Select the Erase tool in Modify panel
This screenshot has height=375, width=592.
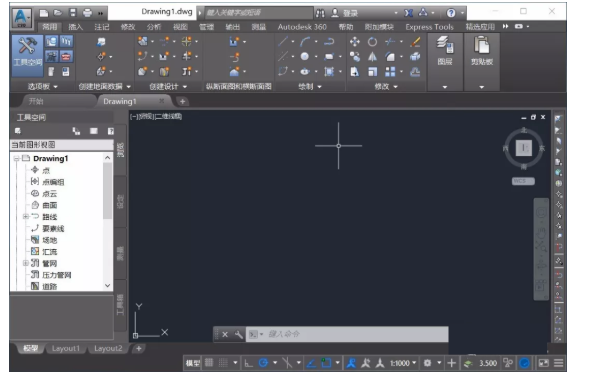point(415,41)
